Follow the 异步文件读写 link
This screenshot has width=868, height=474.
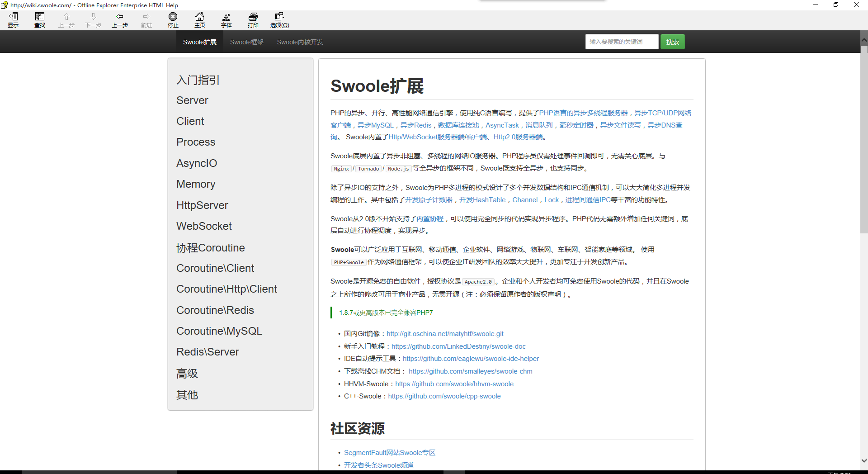click(x=621, y=125)
